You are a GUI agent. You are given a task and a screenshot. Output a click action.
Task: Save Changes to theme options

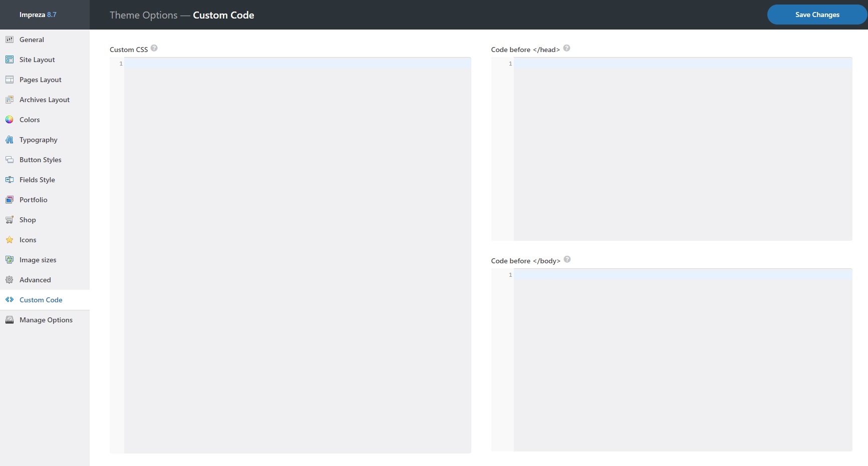click(817, 15)
